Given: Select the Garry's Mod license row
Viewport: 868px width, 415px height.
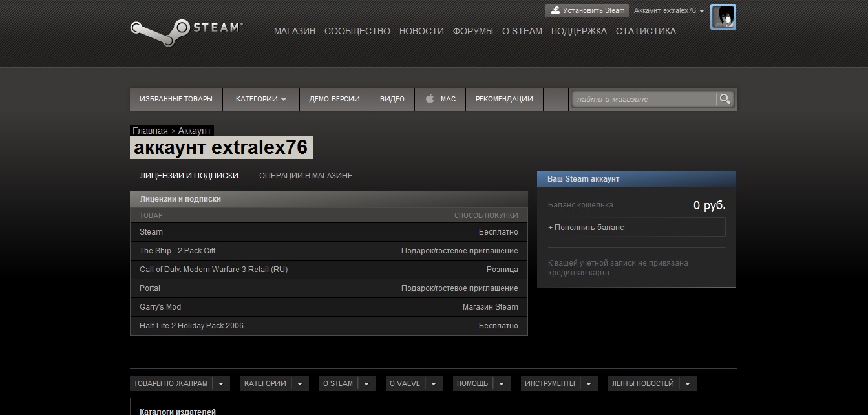Looking at the screenshot, I should point(329,307).
